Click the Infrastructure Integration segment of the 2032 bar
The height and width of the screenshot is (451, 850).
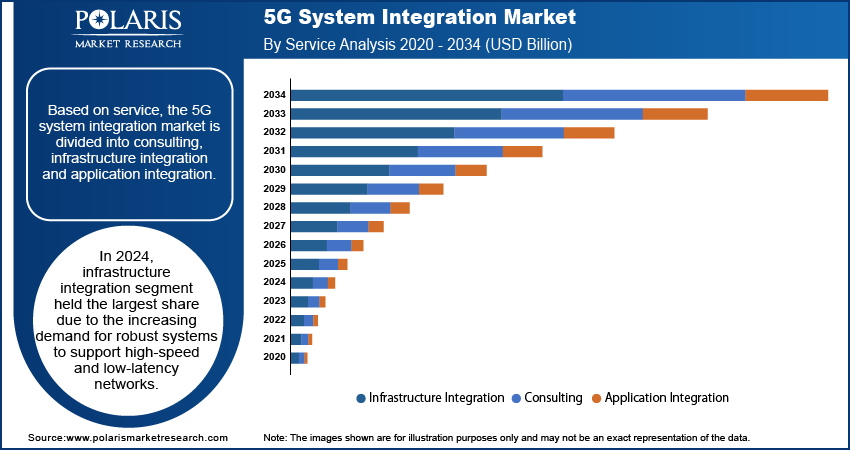click(372, 132)
